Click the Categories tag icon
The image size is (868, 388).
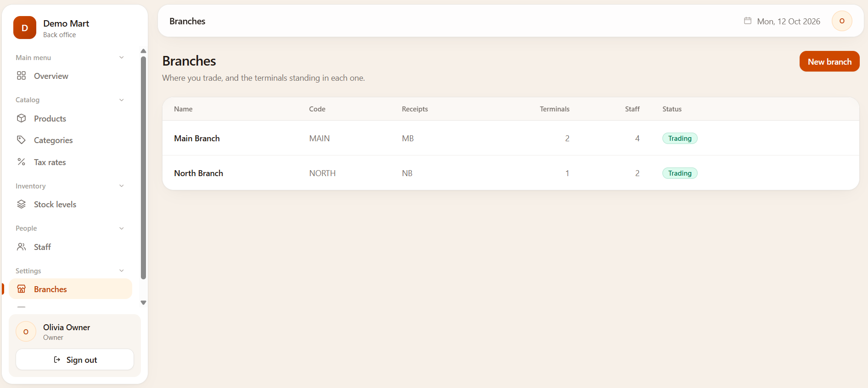click(21, 140)
